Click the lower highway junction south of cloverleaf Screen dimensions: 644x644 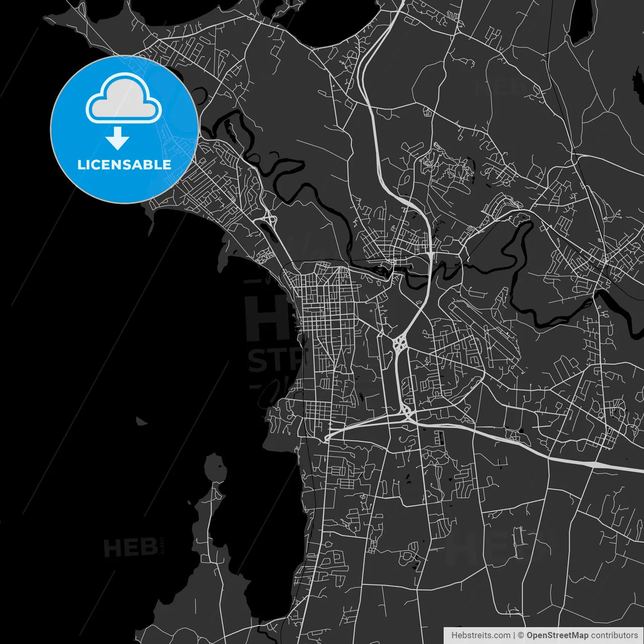coord(407,413)
